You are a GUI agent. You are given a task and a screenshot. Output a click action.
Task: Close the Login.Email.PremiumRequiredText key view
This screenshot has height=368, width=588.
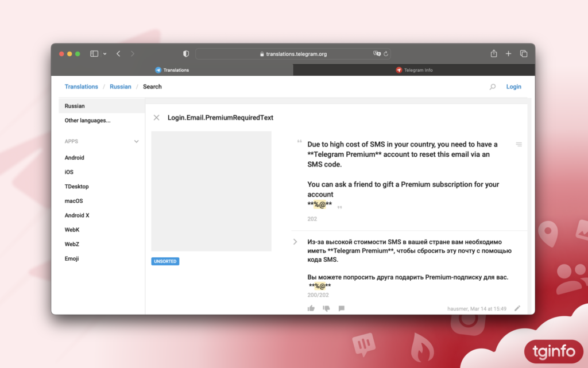pos(156,118)
